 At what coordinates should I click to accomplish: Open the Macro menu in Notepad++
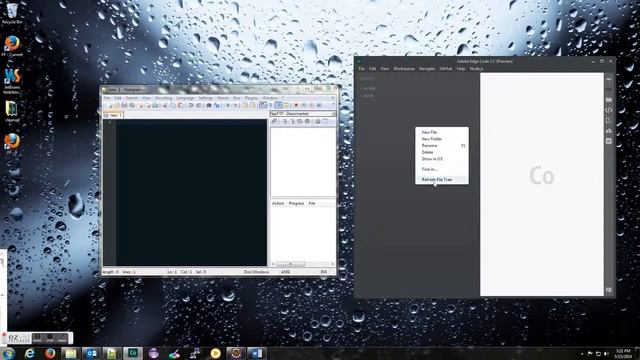click(223, 98)
